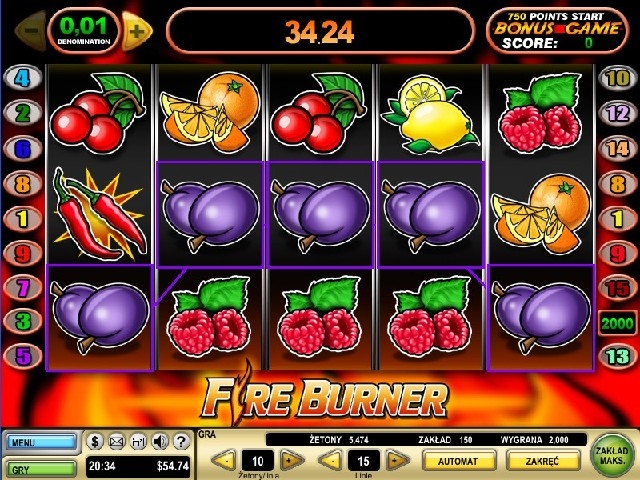This screenshot has width=640, height=480.
Task: Click the dollar sign cashier icon
Action: point(95,442)
